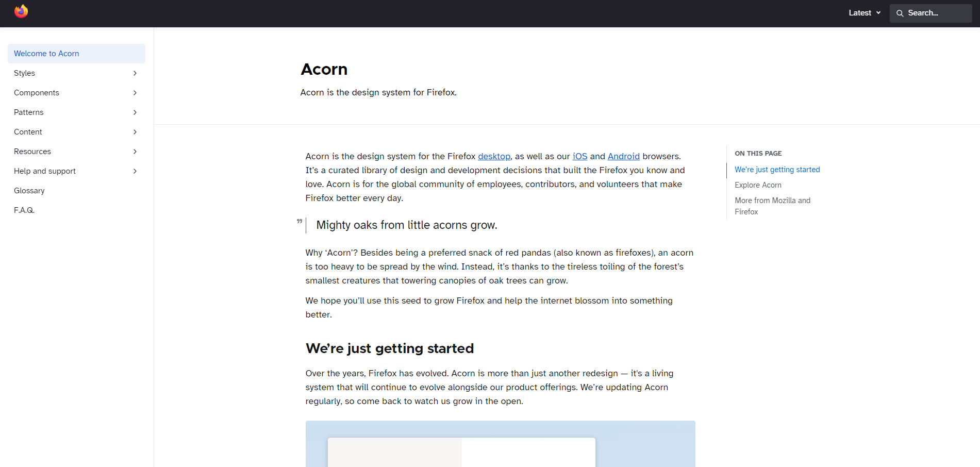
Task: Open the Glossary sidebar item
Action: (29, 191)
